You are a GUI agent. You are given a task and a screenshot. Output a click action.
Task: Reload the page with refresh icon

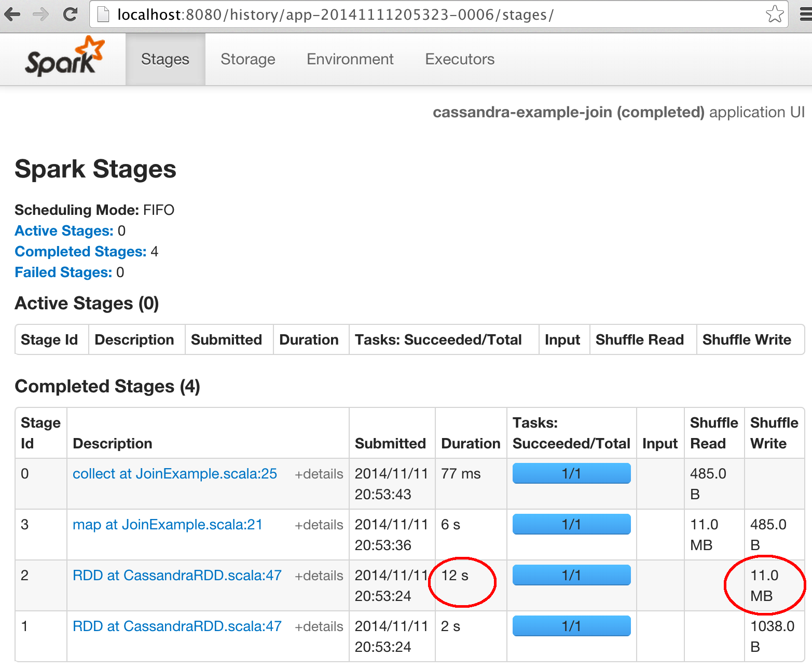point(70,14)
